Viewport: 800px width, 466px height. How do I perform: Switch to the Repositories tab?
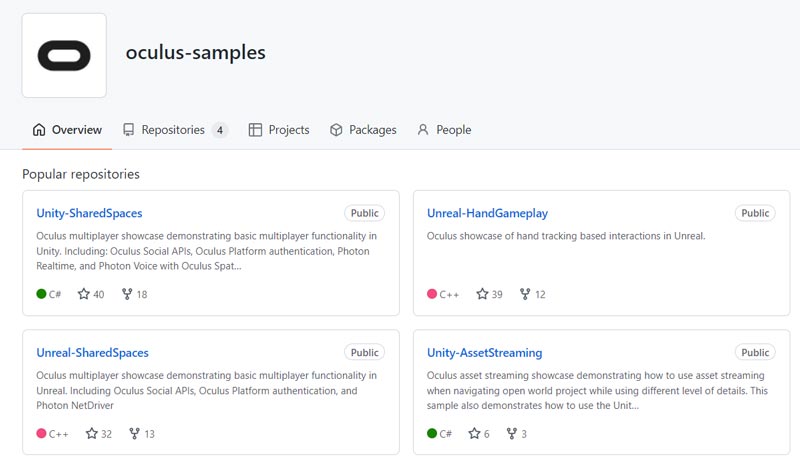coord(175,130)
